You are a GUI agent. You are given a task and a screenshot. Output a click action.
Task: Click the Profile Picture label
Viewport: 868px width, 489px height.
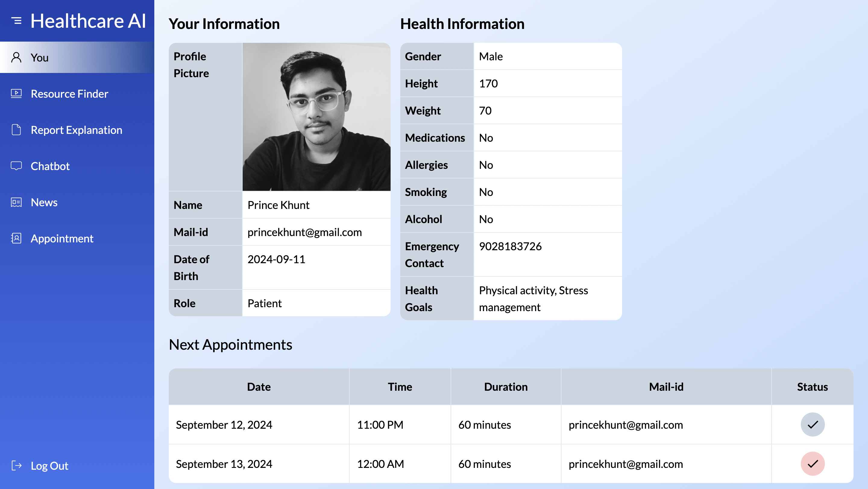point(191,65)
